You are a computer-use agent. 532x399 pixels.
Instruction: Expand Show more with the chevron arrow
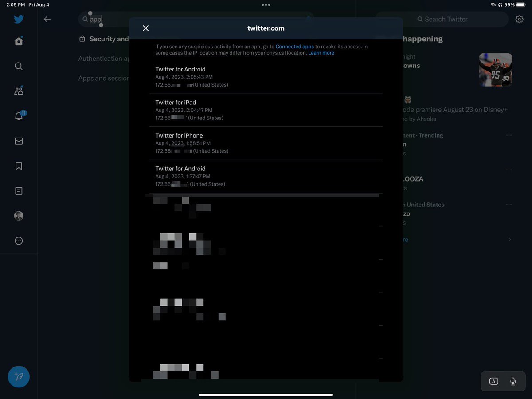coord(509,240)
